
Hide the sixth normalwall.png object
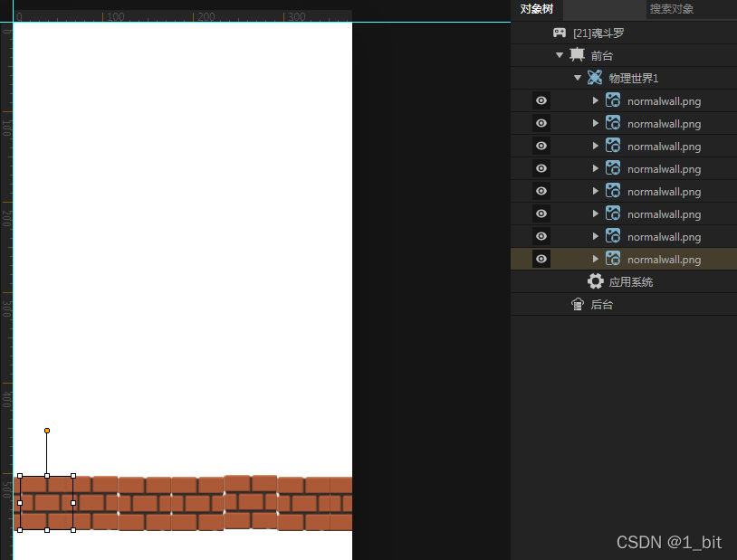(541, 214)
